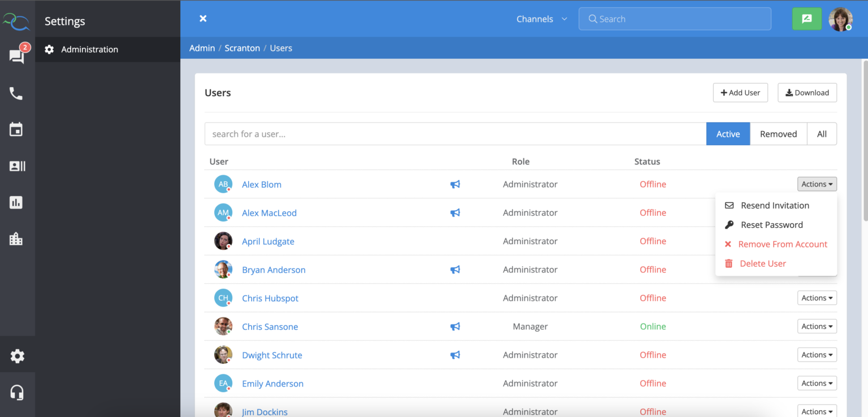Click the green new message button
The height and width of the screenshot is (417, 868).
coord(806,19)
